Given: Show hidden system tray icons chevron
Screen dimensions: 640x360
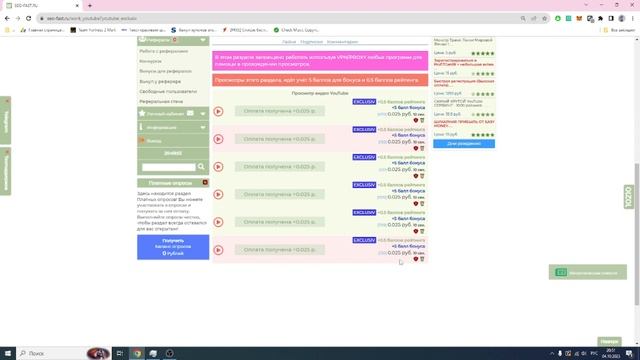Looking at the screenshot, I should tap(552, 353).
